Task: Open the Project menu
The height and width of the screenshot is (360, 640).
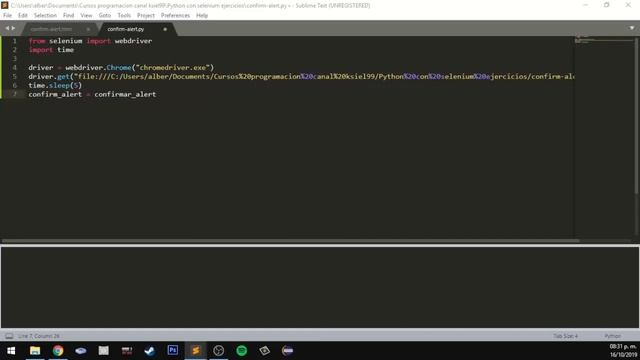Action: pyautogui.click(x=146, y=16)
